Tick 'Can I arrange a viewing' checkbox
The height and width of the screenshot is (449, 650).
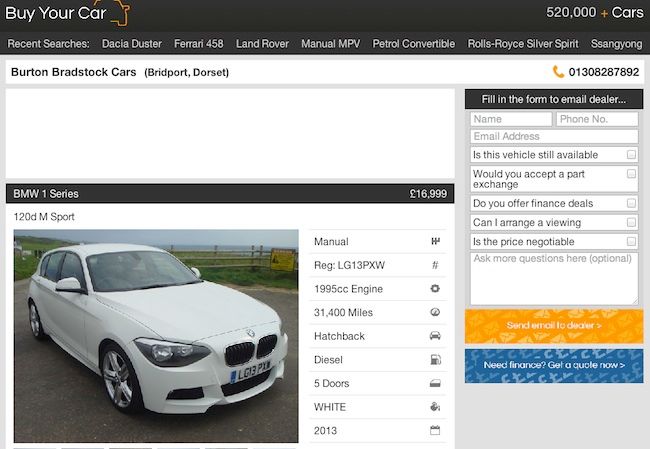tap(631, 223)
